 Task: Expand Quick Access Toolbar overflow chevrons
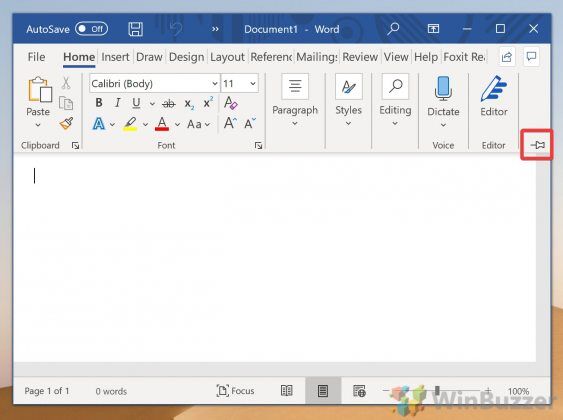click(x=215, y=29)
